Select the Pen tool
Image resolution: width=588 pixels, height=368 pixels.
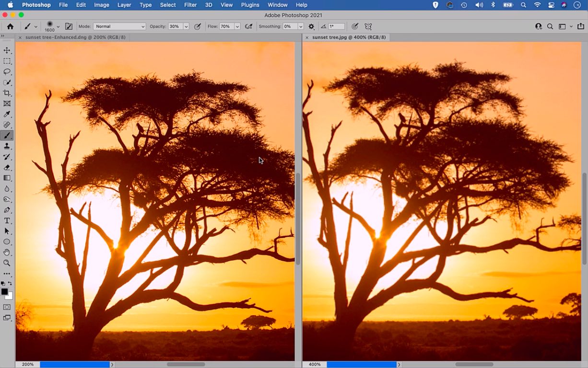click(7, 209)
